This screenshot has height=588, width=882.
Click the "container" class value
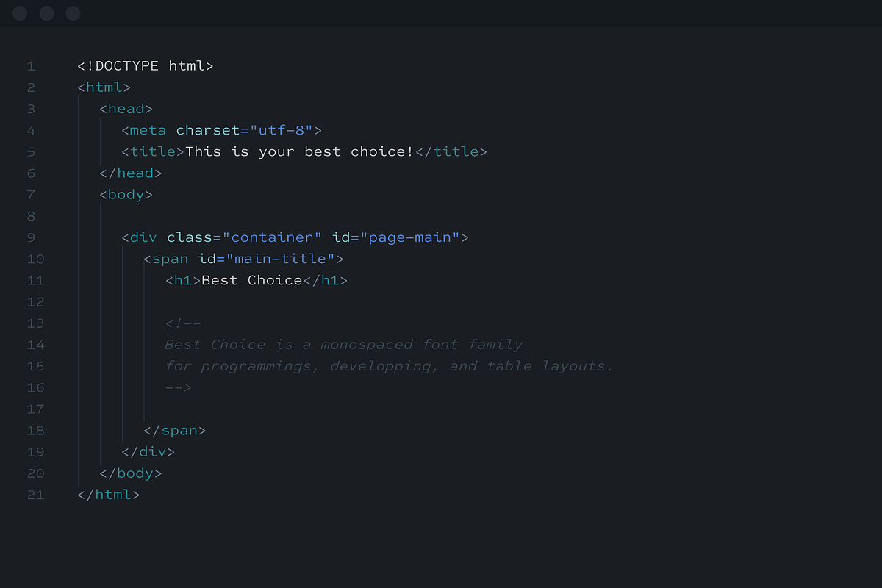tap(272, 237)
